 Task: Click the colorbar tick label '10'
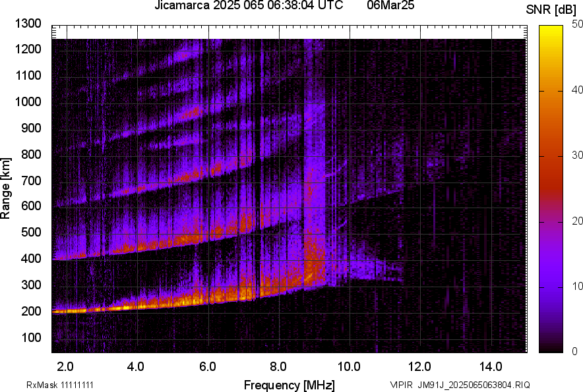tap(578, 287)
